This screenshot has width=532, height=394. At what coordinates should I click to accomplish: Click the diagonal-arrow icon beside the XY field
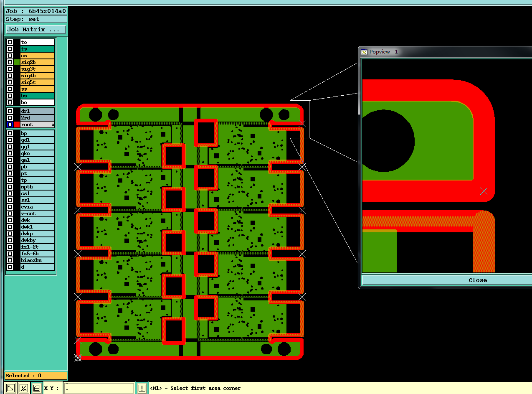click(x=11, y=388)
